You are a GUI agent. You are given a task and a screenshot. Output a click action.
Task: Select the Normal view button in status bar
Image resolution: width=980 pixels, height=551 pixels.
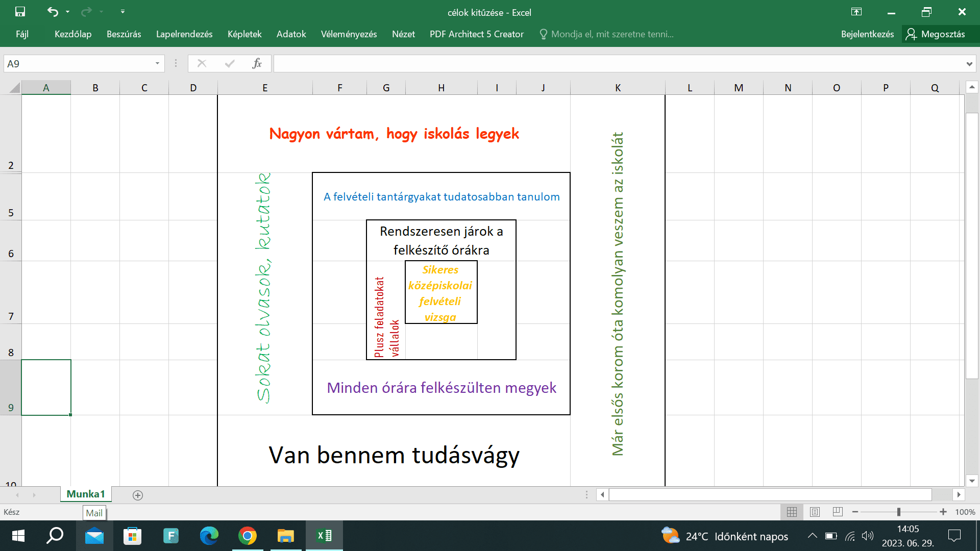792,512
